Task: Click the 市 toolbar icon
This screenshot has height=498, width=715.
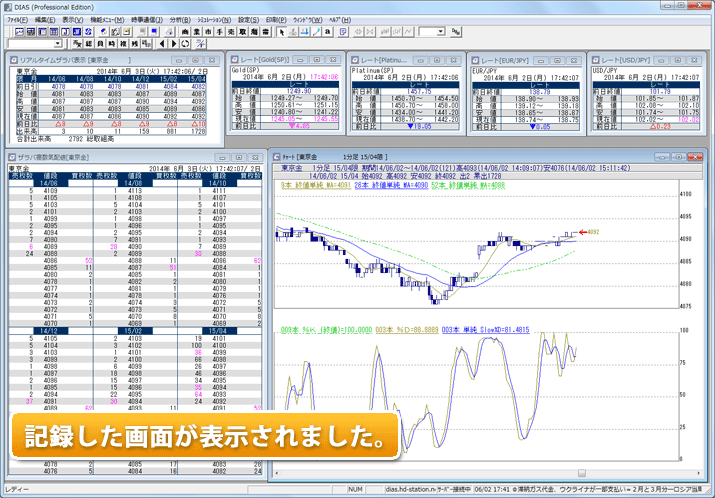Action: tap(206, 32)
